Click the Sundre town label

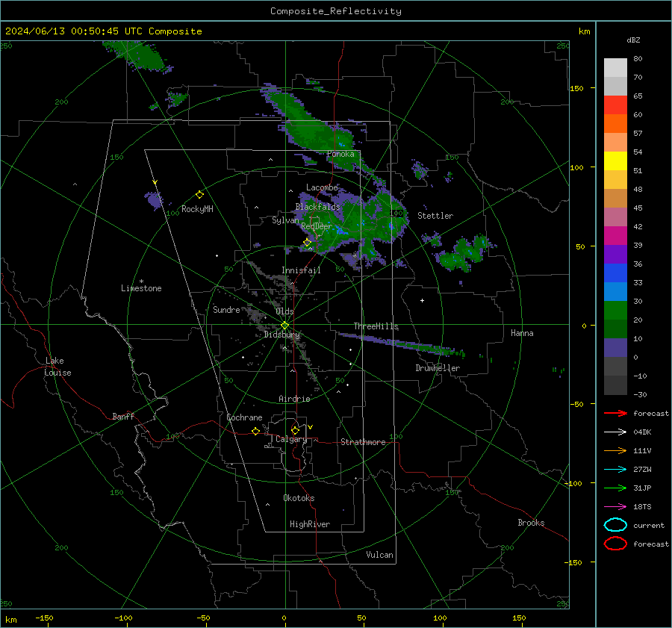[x=226, y=310]
